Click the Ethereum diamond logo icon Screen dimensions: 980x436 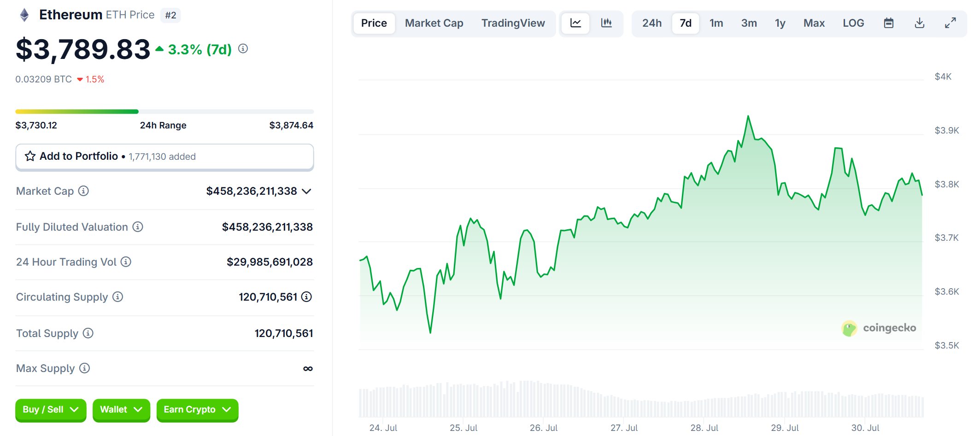[24, 15]
